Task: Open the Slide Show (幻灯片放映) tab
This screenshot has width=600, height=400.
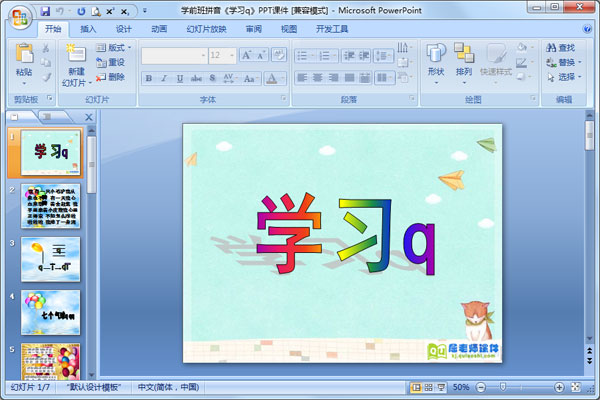Action: pos(206,29)
